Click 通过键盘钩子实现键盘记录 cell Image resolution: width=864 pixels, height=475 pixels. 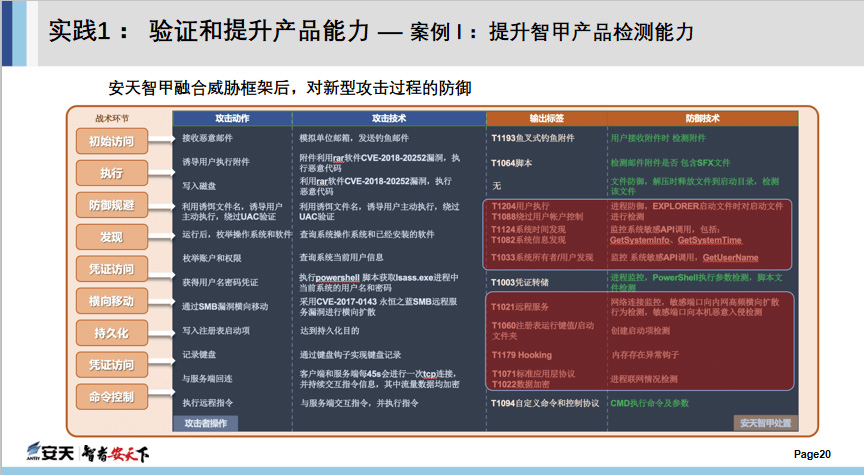pyautogui.click(x=350, y=355)
